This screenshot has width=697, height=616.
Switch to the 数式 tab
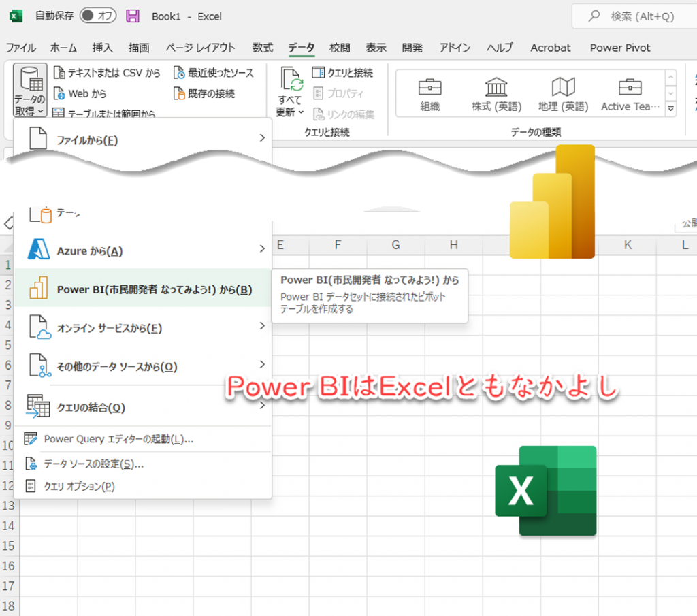click(263, 48)
